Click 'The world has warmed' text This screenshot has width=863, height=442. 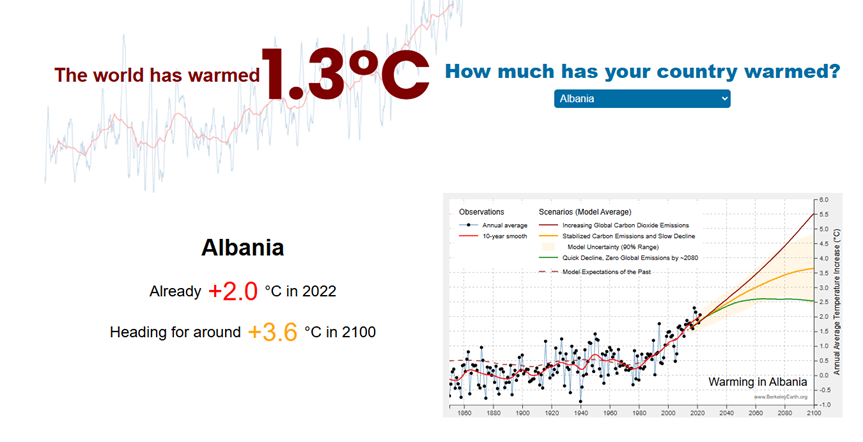pos(156,74)
